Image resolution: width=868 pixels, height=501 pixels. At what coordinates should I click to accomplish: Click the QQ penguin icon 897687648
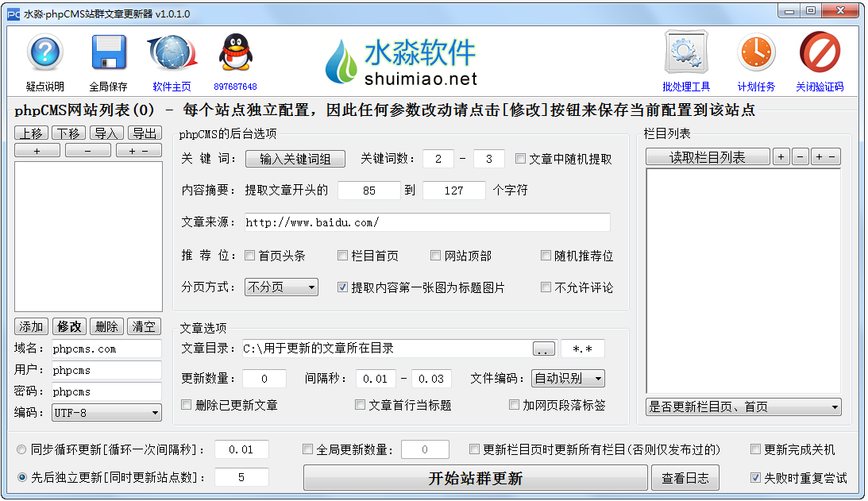[236, 52]
